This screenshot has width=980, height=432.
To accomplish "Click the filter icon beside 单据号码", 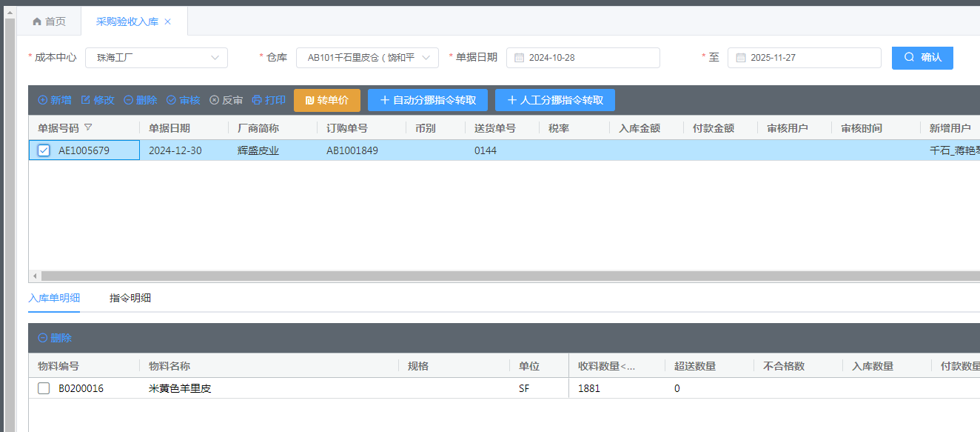I will (88, 127).
